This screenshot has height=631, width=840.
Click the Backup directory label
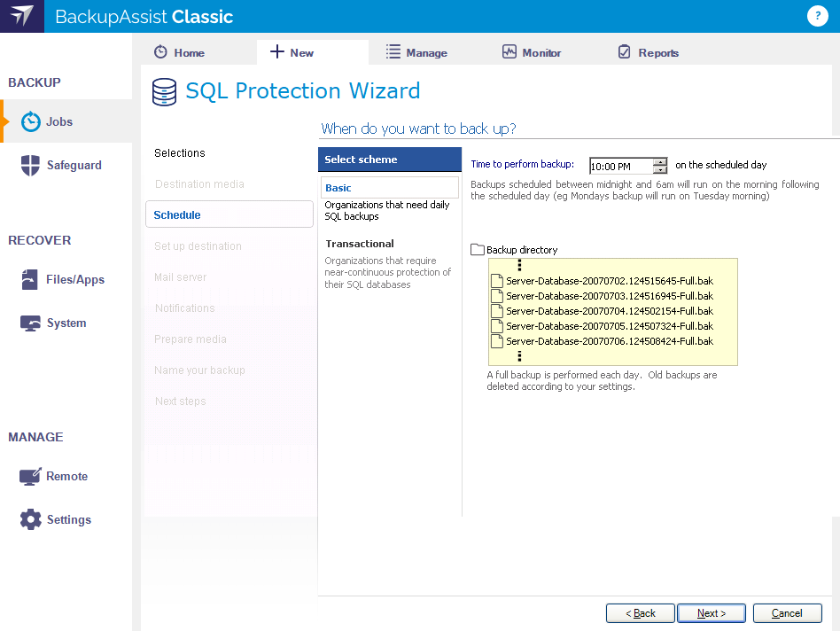coord(522,250)
